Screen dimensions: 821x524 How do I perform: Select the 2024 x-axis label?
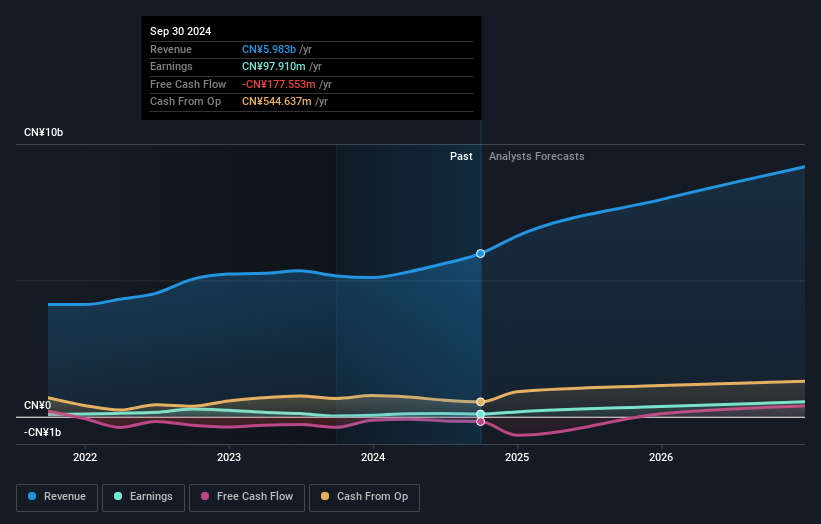[x=373, y=457]
